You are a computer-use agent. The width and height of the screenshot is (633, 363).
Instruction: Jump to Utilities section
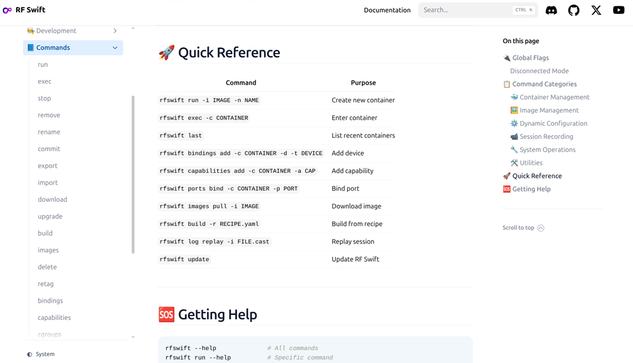526,163
